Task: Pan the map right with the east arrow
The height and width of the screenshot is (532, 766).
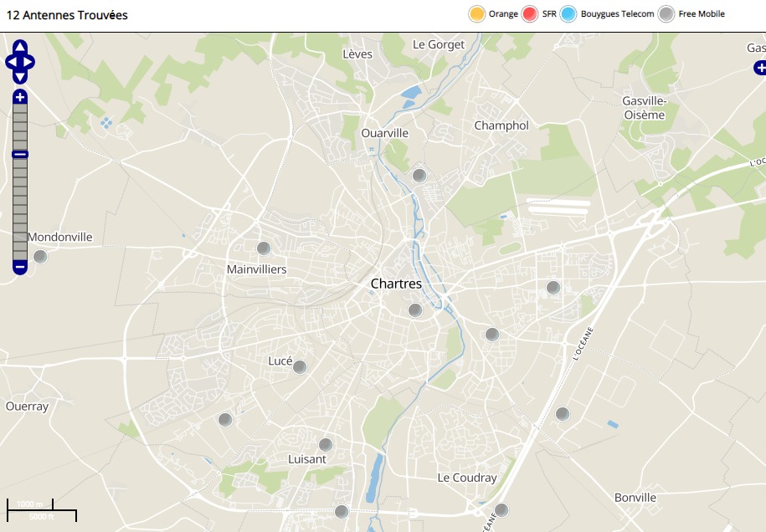Action: pyautogui.click(x=29, y=62)
